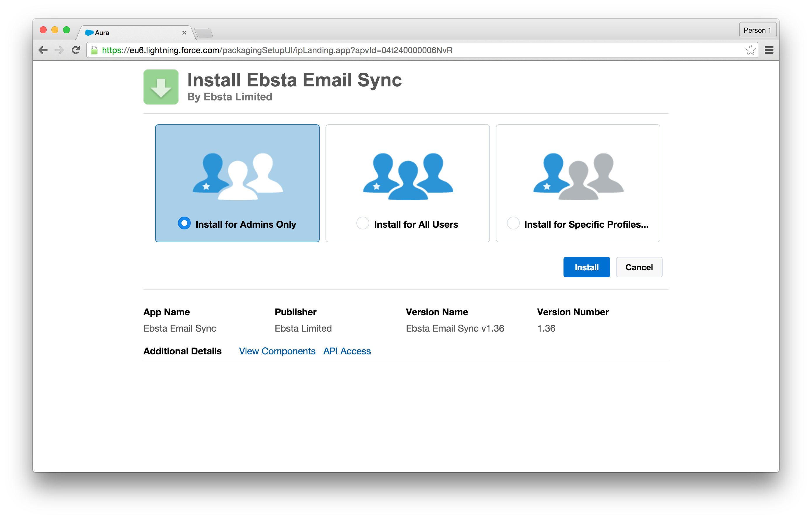Bookmark page with star icon

click(750, 50)
